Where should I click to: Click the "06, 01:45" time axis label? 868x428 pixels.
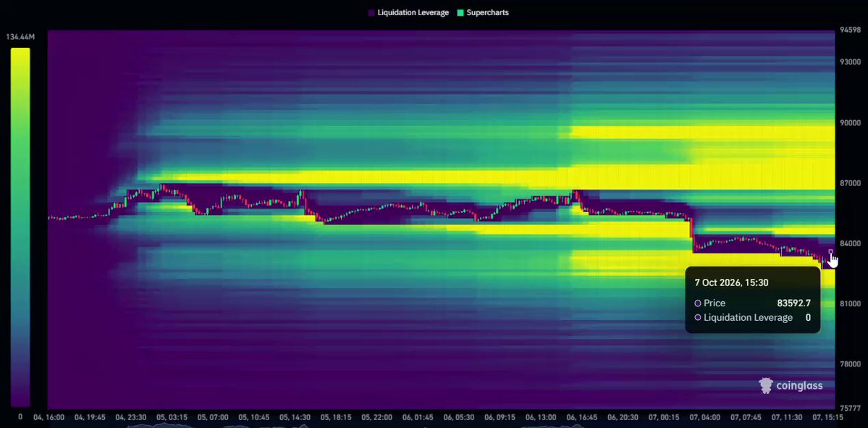[418, 417]
